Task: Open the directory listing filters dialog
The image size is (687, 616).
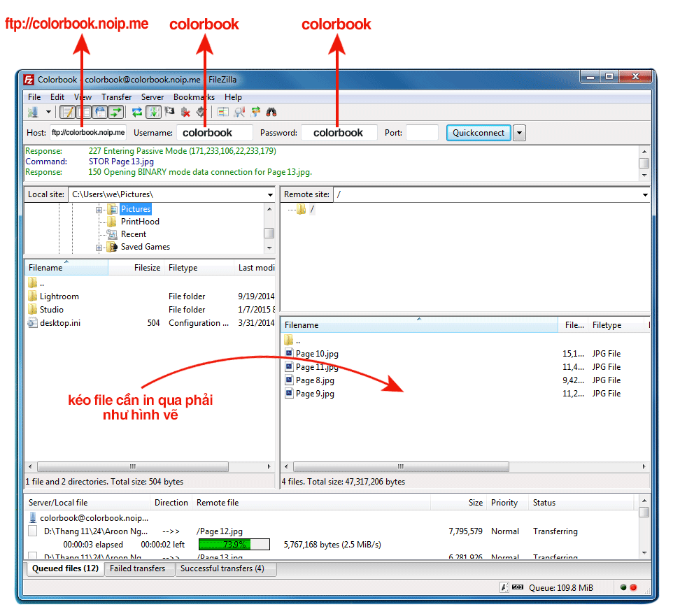Action: click(223, 112)
